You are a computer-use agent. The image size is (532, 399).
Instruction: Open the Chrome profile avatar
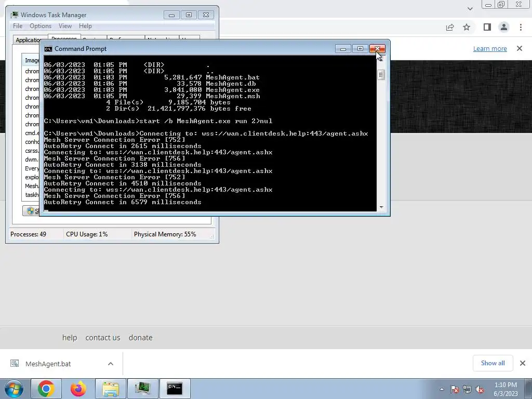pyautogui.click(x=504, y=27)
